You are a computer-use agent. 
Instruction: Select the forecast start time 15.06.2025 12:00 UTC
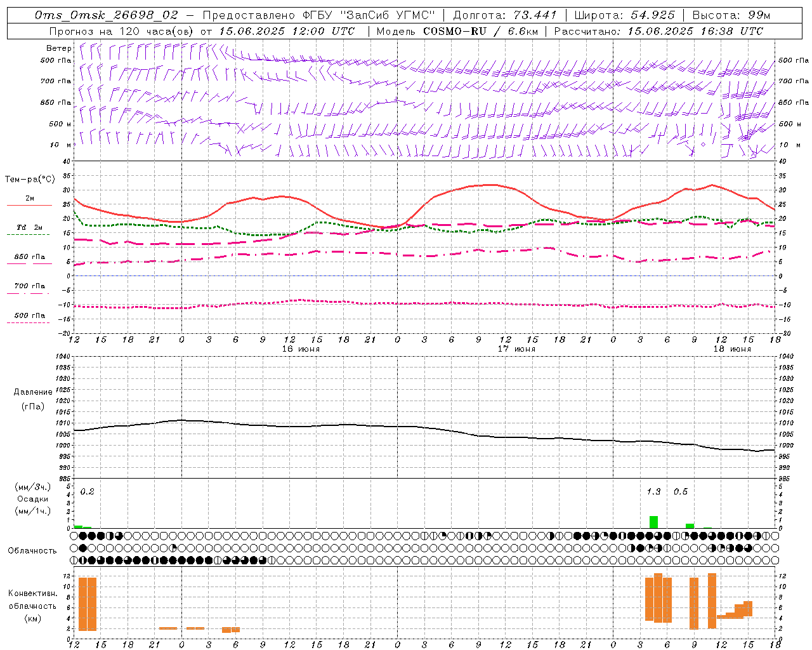click(x=287, y=31)
